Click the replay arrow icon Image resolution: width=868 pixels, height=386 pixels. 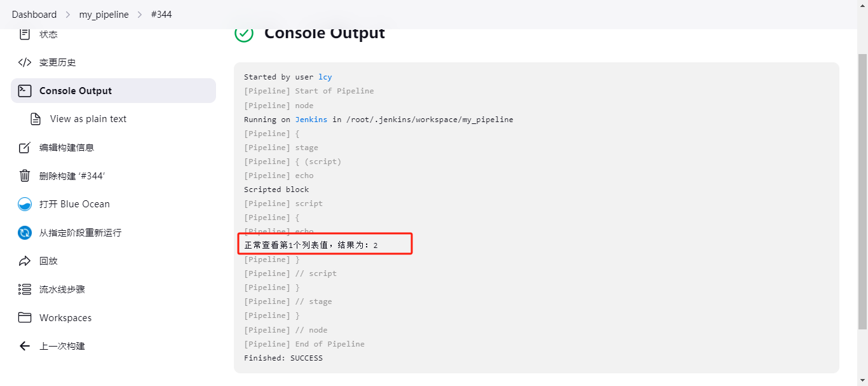tap(25, 261)
